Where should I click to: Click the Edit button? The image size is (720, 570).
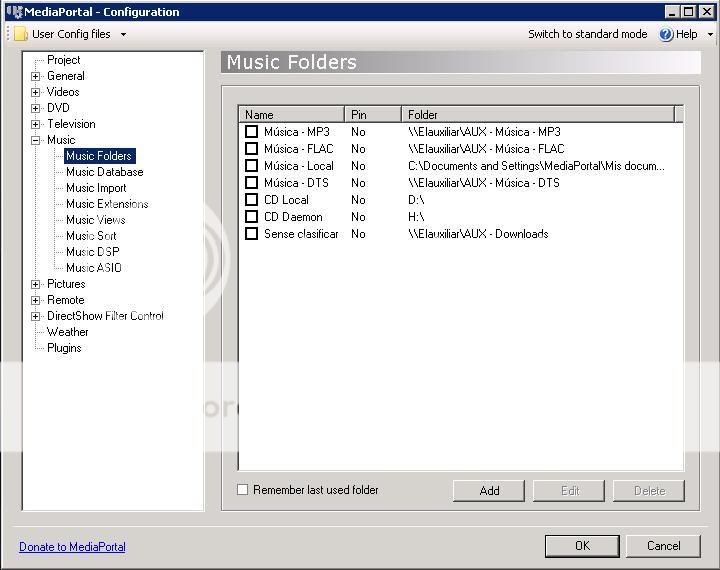[x=569, y=491]
